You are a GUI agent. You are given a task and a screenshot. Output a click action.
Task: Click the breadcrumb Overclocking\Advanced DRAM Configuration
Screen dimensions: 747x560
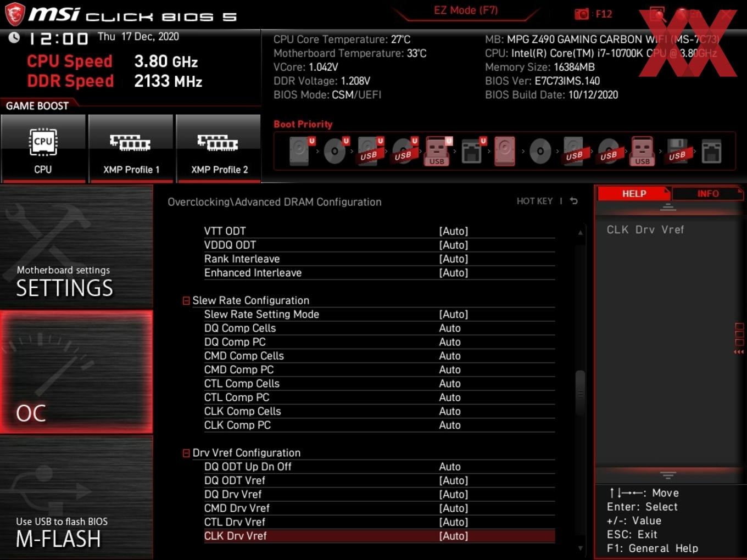point(275,202)
